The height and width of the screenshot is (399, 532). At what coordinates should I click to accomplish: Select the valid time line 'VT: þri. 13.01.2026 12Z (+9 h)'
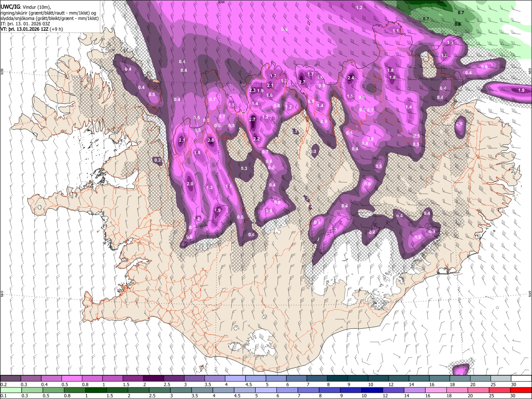(x=32, y=29)
